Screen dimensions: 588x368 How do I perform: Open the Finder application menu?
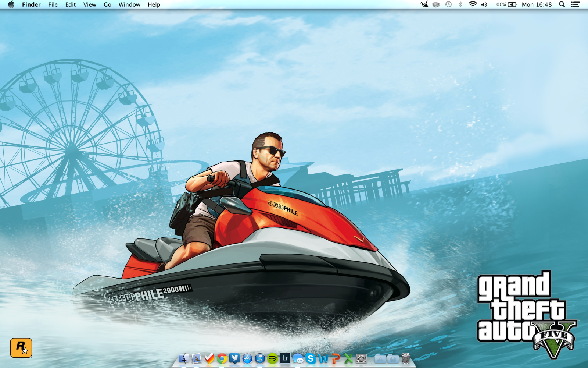coord(31,4)
